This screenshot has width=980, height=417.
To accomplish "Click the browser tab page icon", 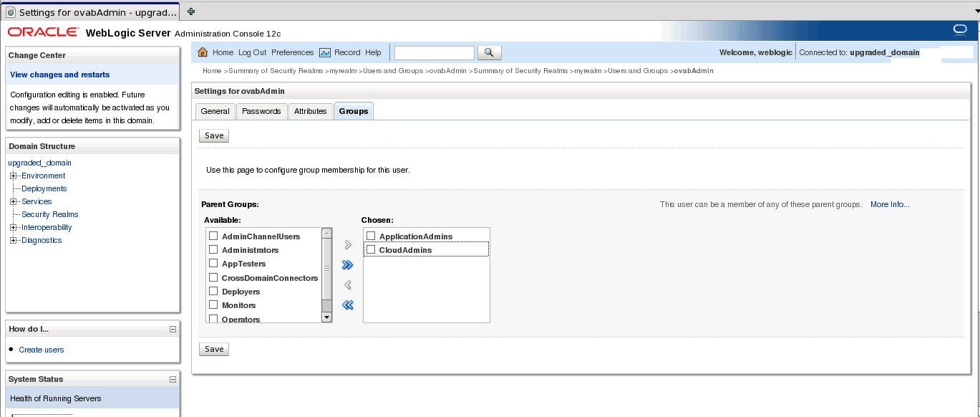I will 11,12.
